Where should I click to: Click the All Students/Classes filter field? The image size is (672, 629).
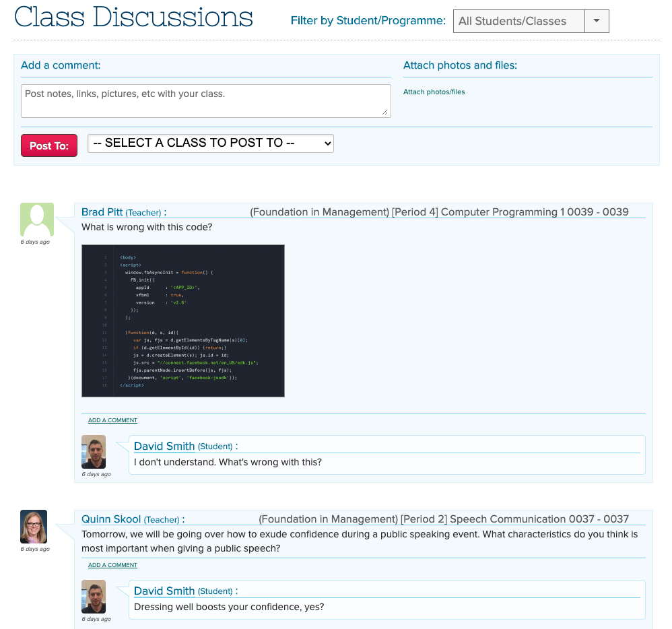pos(519,21)
